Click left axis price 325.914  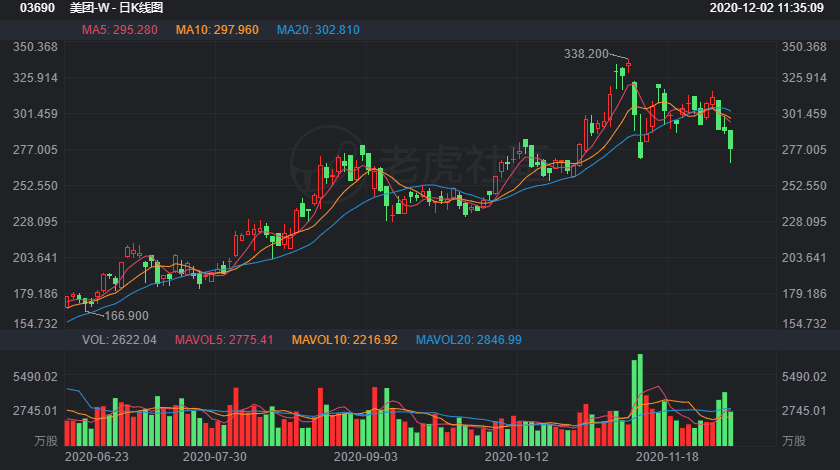click(35, 78)
